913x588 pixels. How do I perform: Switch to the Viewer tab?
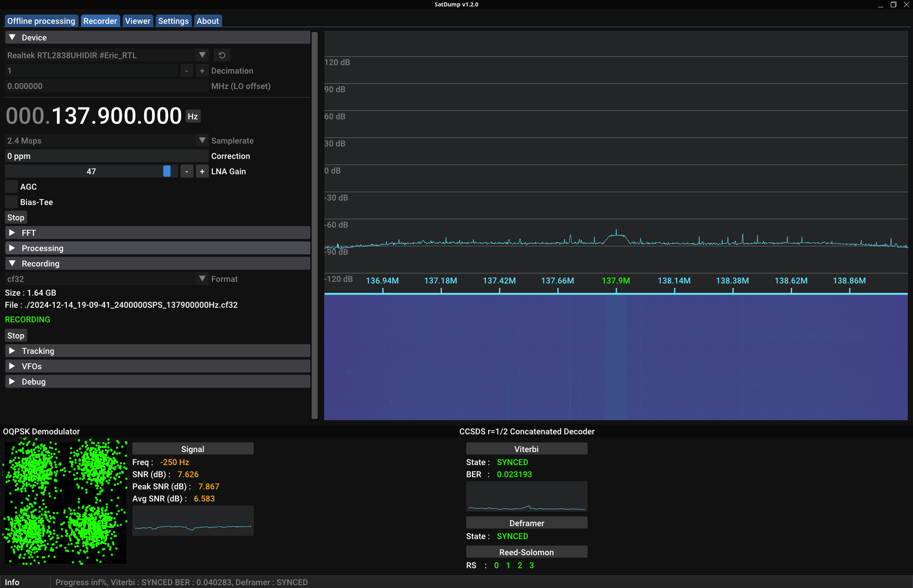pos(138,21)
